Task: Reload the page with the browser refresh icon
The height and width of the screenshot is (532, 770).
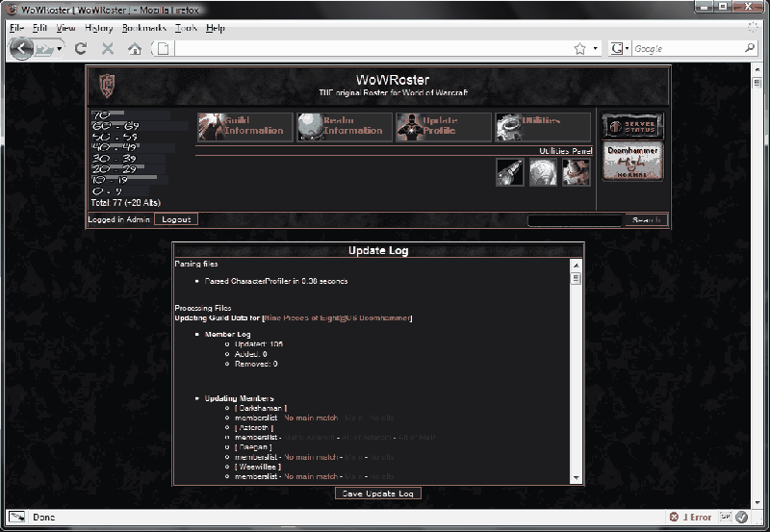Action: coord(81,48)
